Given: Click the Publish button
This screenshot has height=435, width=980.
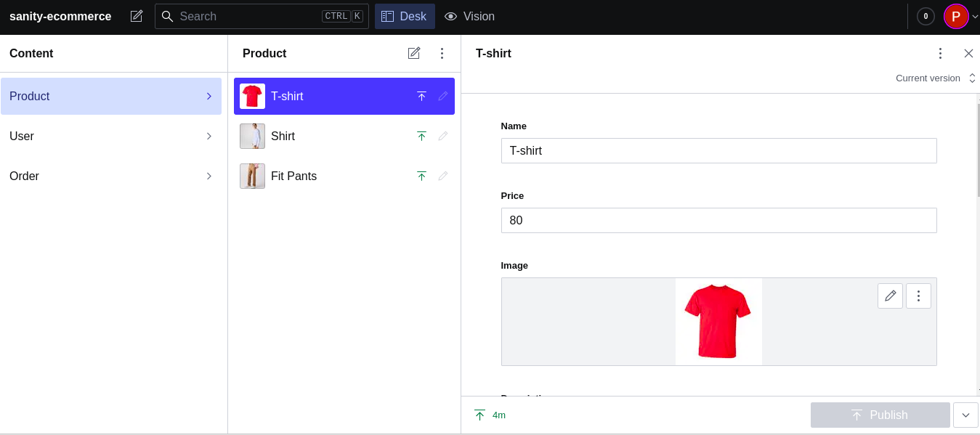Looking at the screenshot, I should pyautogui.click(x=880, y=415).
